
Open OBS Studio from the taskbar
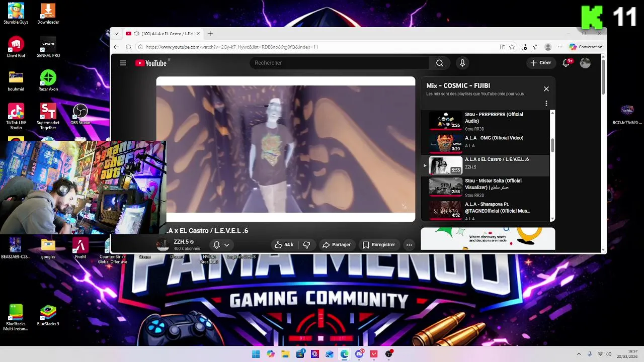point(389,354)
